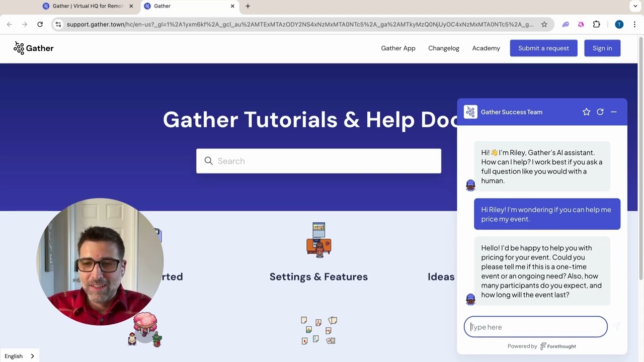Minimize the Gather Success Team chat widget
Viewport: 644px width, 362px height.
pos(614,112)
